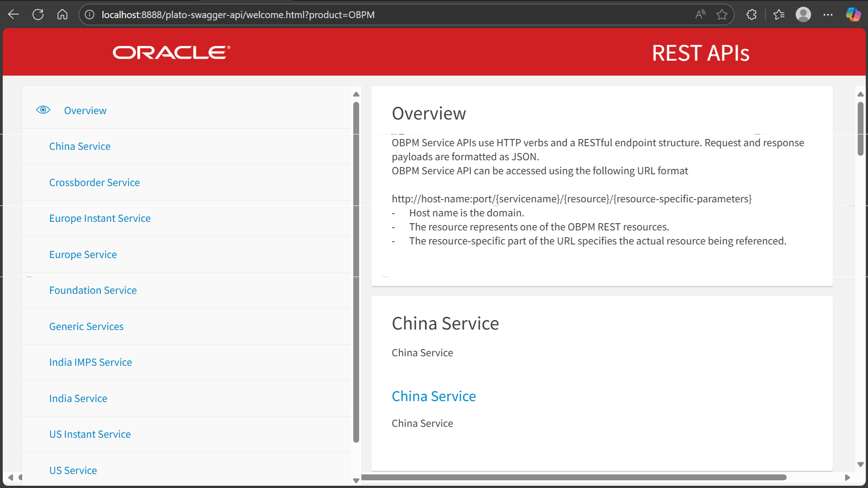Open Generic Services sidebar entry
This screenshot has width=868, height=488.
pyautogui.click(x=86, y=326)
